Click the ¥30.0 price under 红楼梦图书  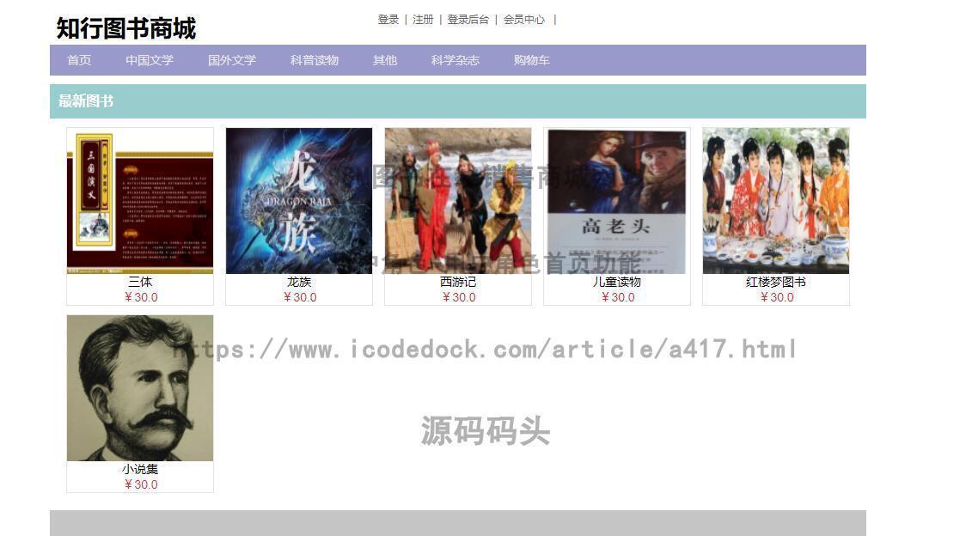coord(777,297)
